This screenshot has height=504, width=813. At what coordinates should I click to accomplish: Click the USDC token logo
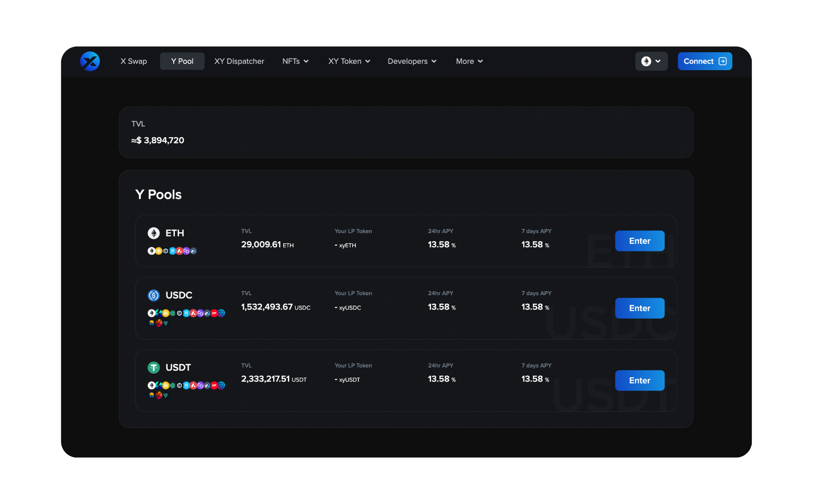click(x=154, y=295)
